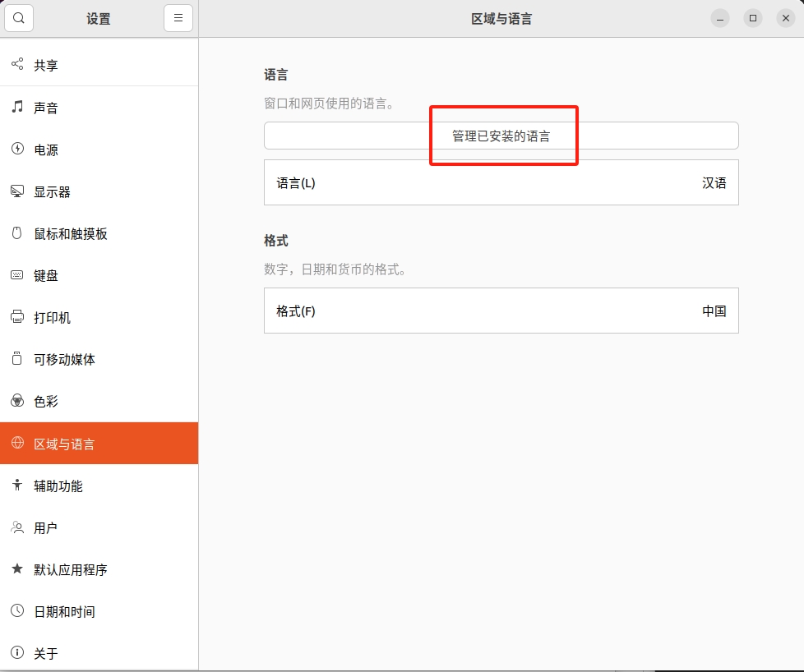Screen dimensions: 804x672
Task: Go to 默认应用程序 settings
Action: click(99, 569)
